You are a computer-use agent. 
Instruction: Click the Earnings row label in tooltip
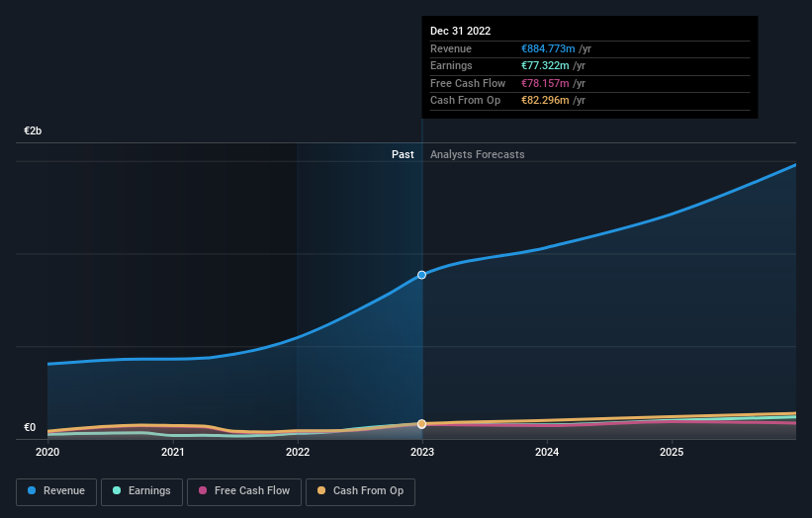click(451, 65)
